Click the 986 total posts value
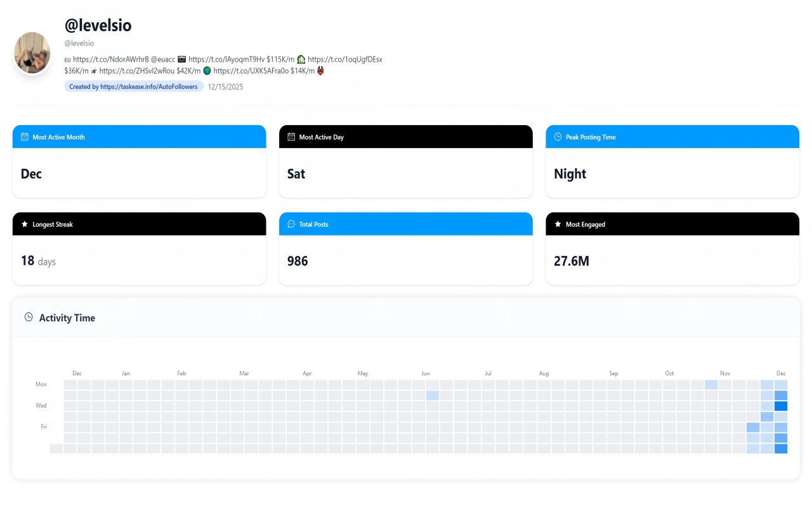812x508 pixels. coord(298,261)
